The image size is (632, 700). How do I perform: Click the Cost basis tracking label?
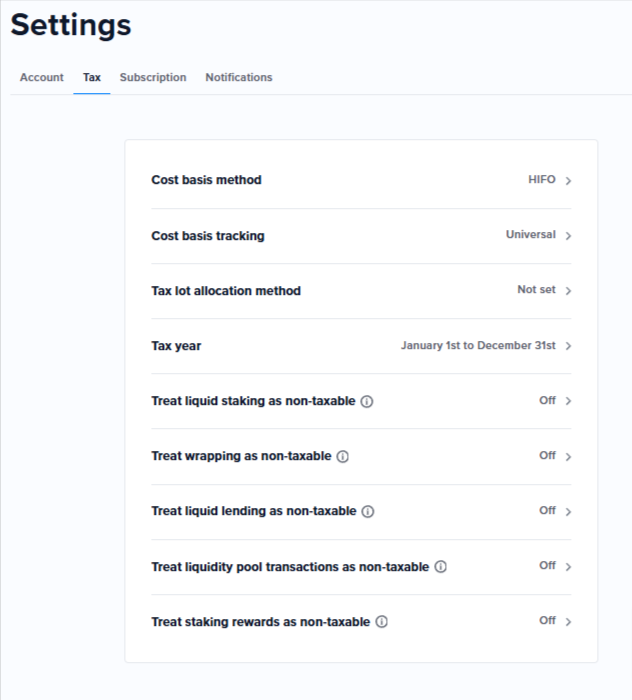point(208,236)
